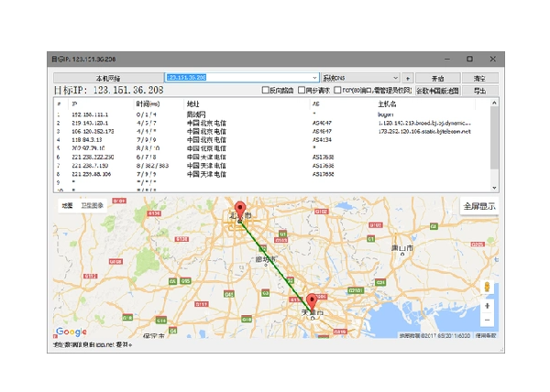Click the small plus button beside 系统DNS
This screenshot has height=392, width=550.
tap(408, 78)
